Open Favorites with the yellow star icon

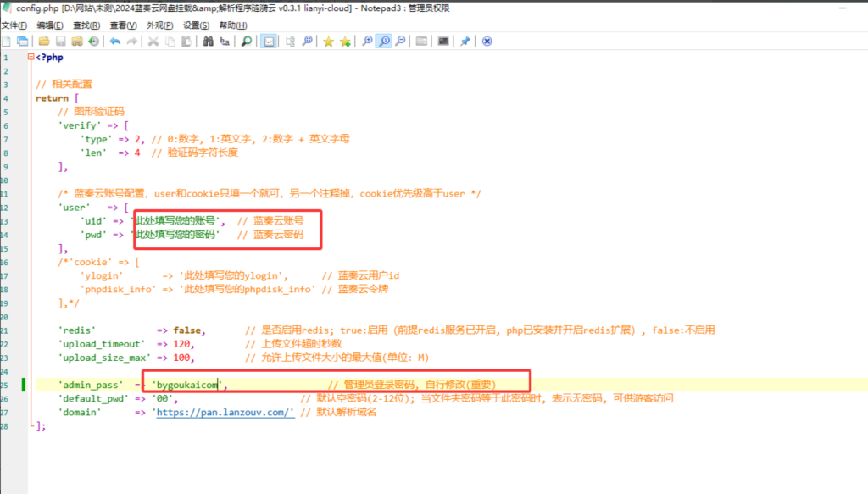pyautogui.click(x=328, y=41)
